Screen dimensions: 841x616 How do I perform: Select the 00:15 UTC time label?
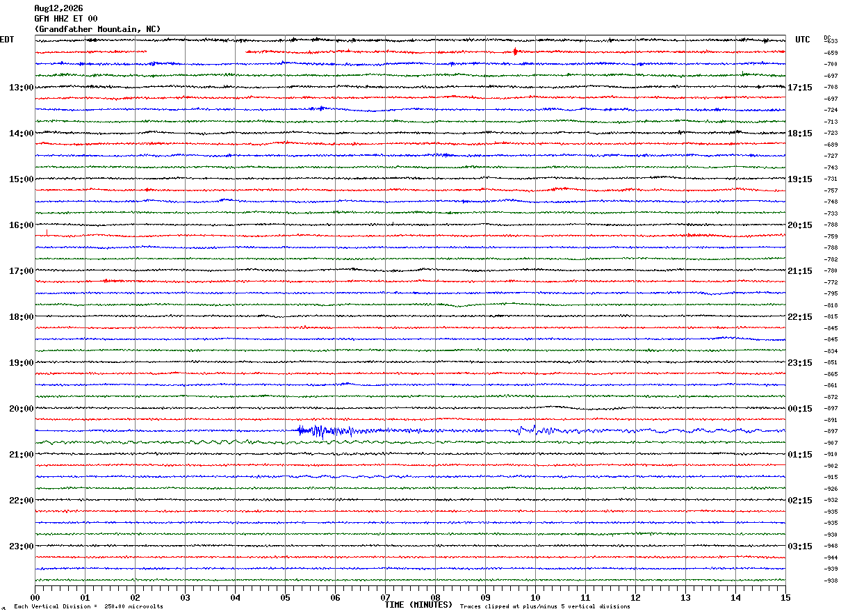[800, 409]
